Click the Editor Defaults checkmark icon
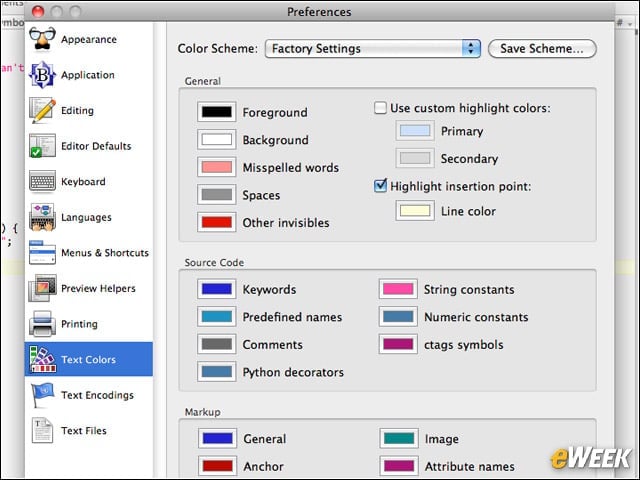This screenshot has height=480, width=640. [x=42, y=146]
